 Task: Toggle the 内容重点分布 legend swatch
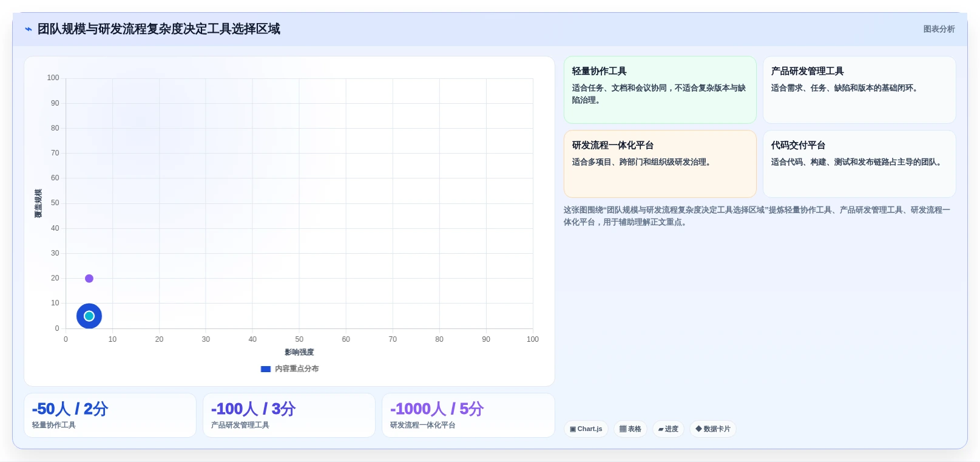pyautogui.click(x=266, y=369)
